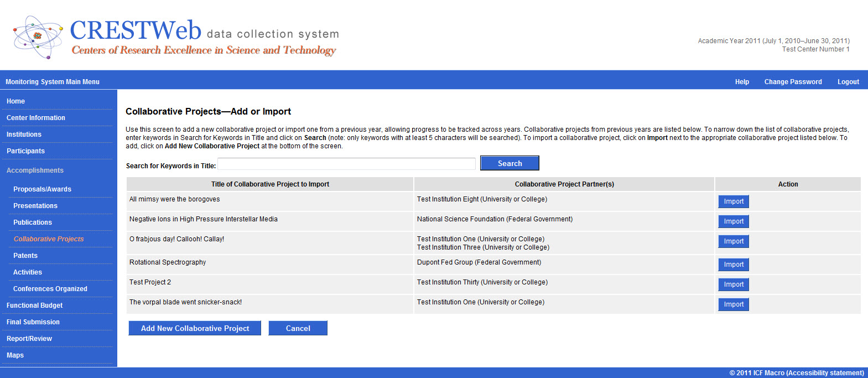Click the CRESTWeb atom logo
This screenshot has width=868, height=378.
37,37
